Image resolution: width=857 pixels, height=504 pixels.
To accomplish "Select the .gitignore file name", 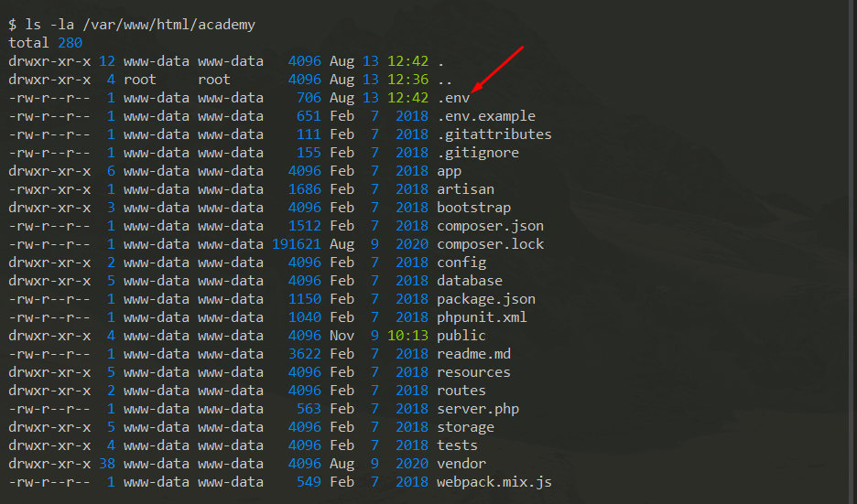I will tap(478, 153).
